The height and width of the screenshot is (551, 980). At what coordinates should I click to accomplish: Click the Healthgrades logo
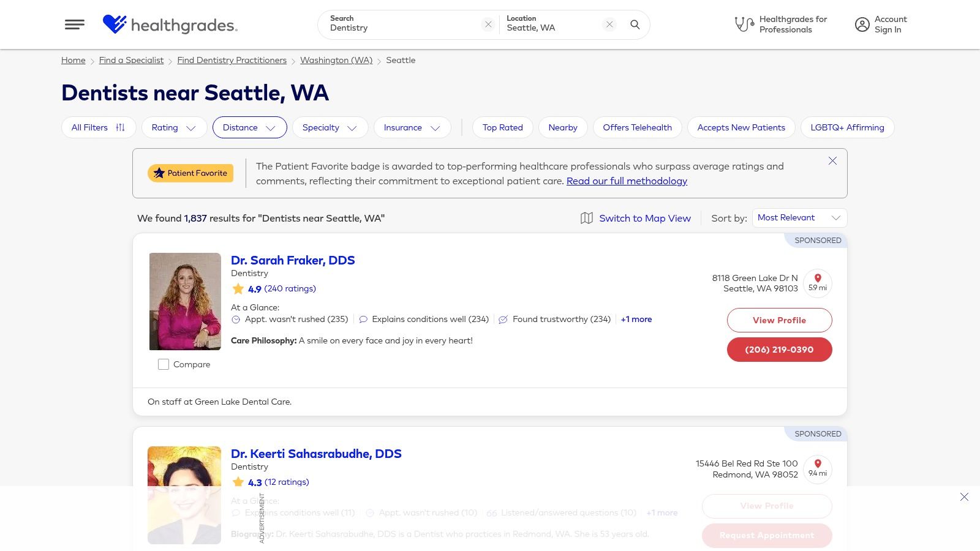[x=170, y=26]
